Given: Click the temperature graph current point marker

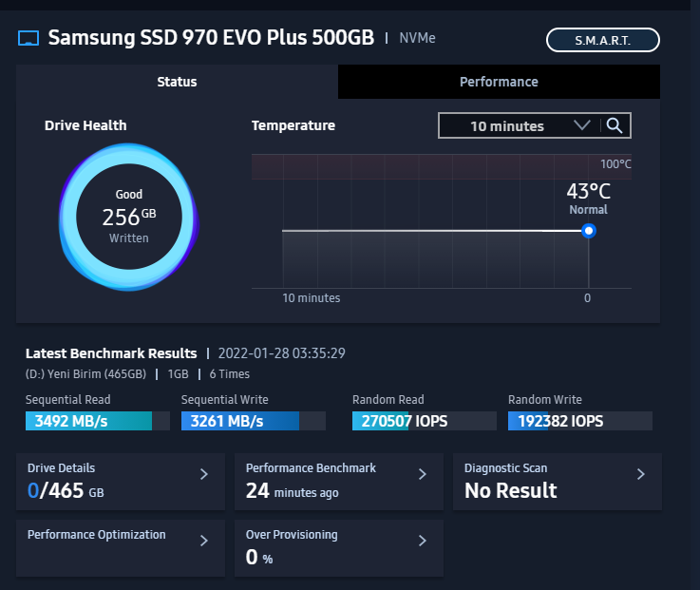Looking at the screenshot, I should pos(589,231).
